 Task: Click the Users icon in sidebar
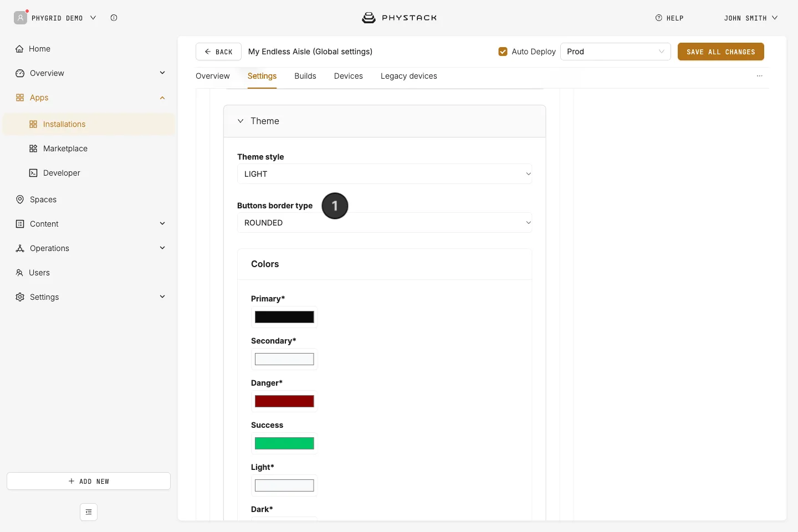pos(19,273)
